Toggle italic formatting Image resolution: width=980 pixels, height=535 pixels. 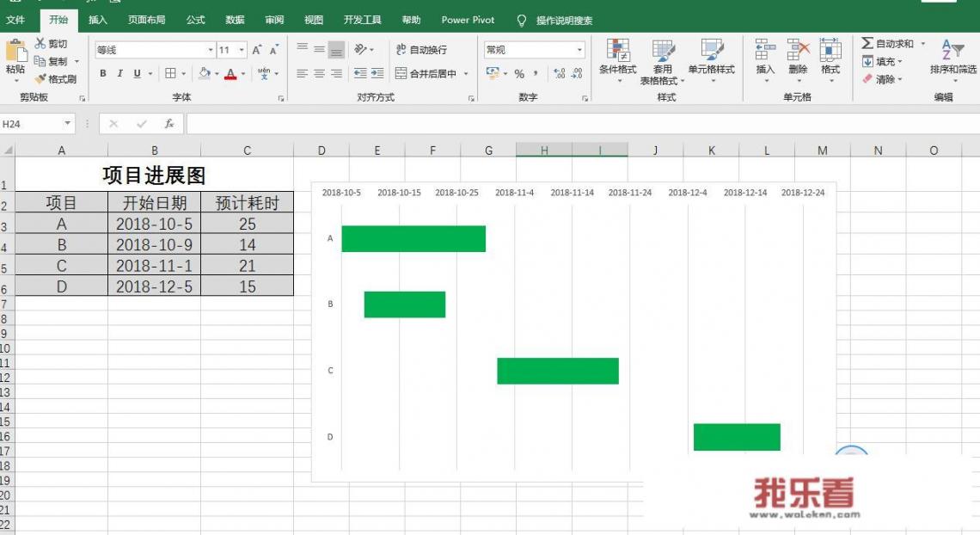point(120,74)
